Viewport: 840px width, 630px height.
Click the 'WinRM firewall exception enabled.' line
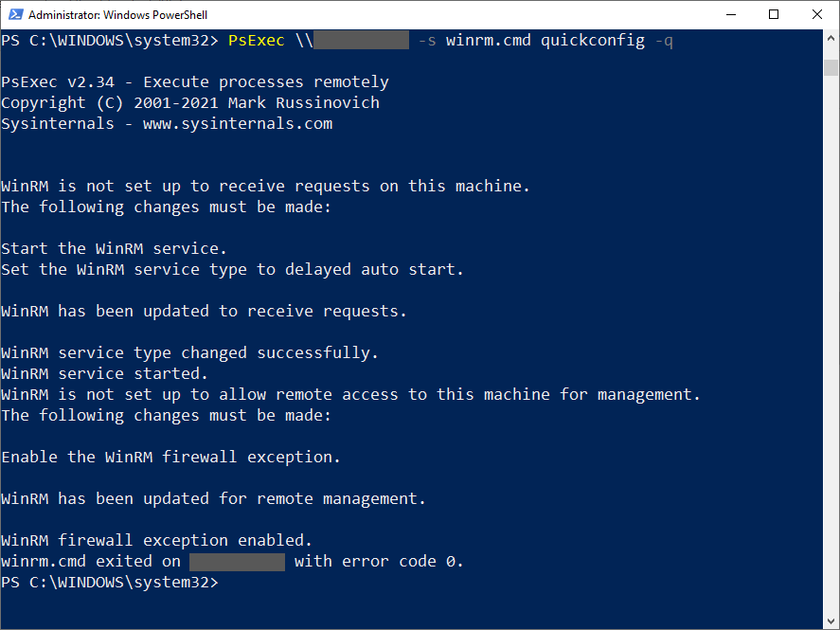point(156,541)
